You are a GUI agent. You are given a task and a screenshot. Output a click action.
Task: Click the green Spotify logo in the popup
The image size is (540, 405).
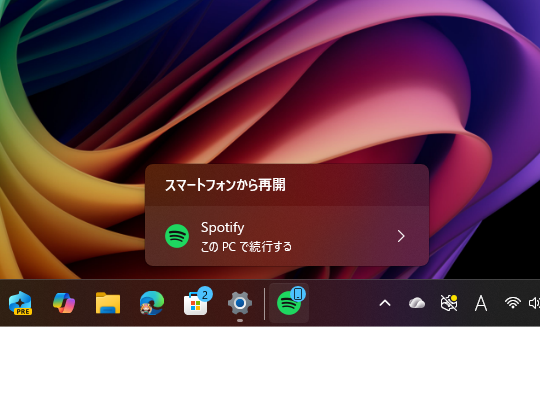[177, 236]
